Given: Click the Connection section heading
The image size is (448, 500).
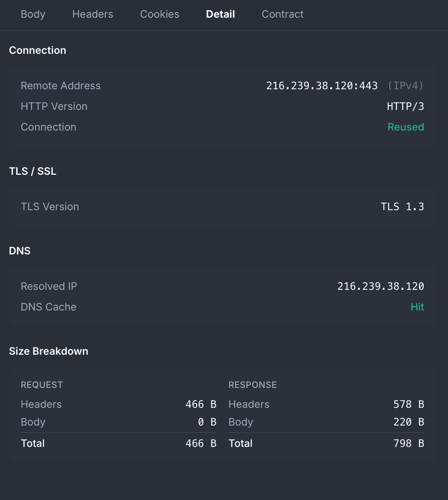Looking at the screenshot, I should (x=38, y=50).
